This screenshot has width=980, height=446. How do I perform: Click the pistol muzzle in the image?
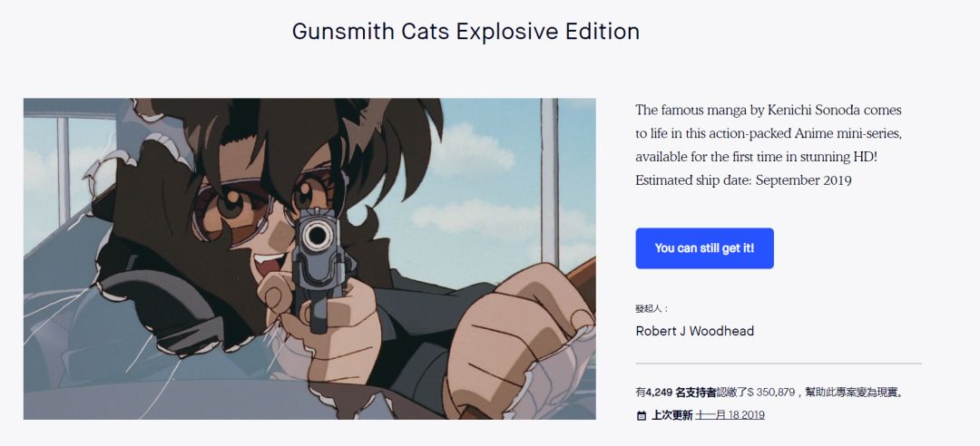tap(316, 238)
